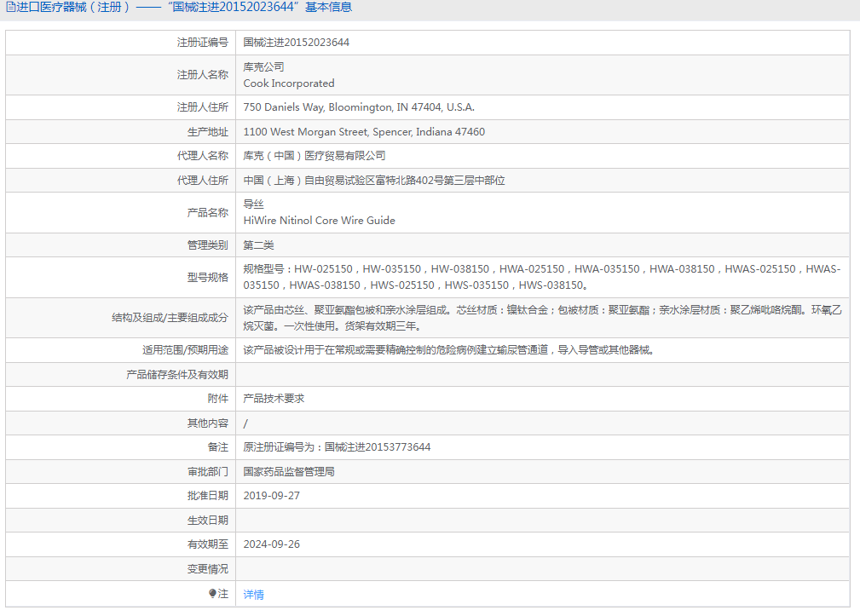860x616 pixels.
Task: Click the 变更情况 label
Action: pos(207,569)
